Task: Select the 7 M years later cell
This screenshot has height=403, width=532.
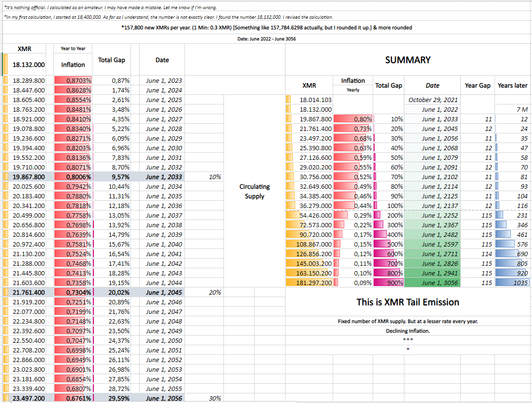Action: click(x=512, y=109)
